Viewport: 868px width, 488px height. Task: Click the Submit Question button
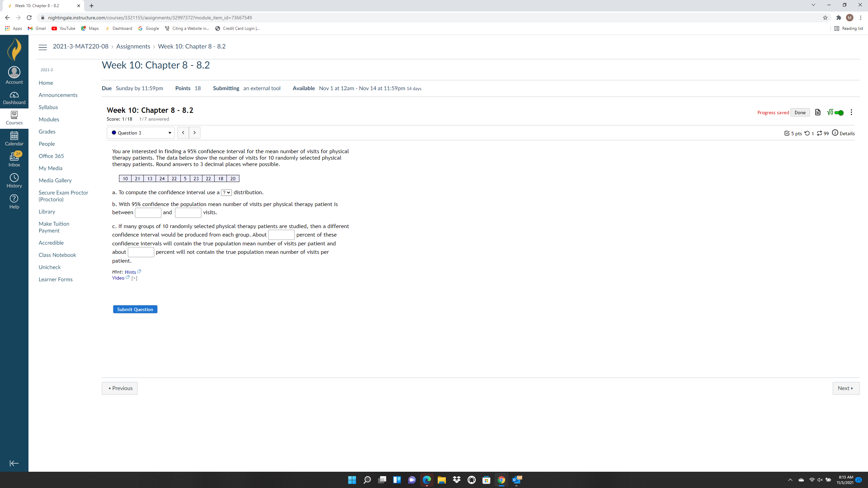tap(135, 309)
